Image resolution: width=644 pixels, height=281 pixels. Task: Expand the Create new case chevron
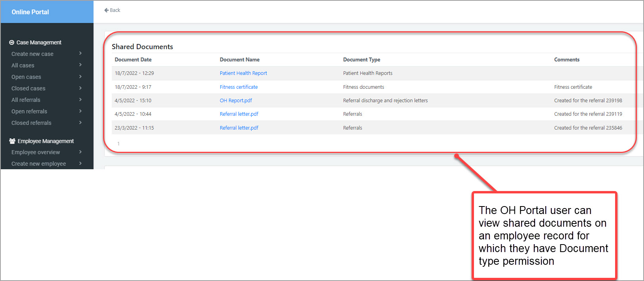coord(80,54)
